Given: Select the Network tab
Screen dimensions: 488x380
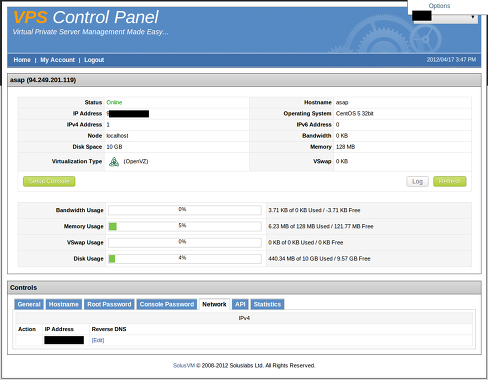Looking at the screenshot, I should (x=214, y=304).
